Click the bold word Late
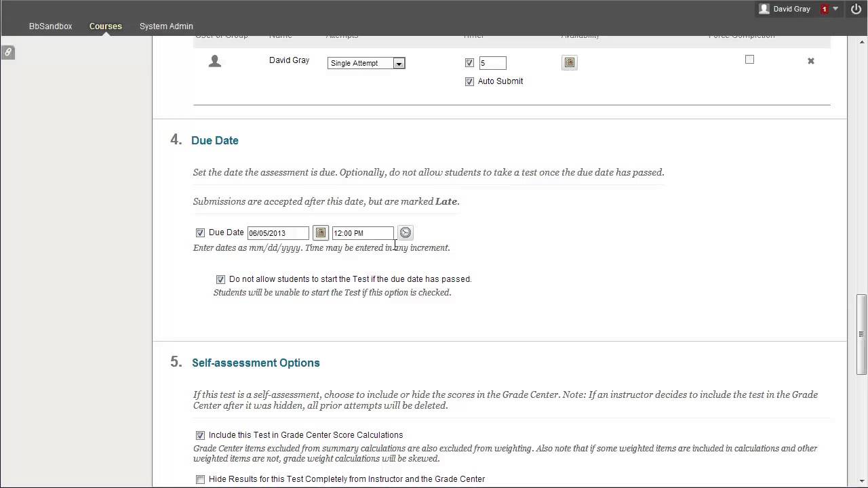This screenshot has height=488, width=868. 446,201
